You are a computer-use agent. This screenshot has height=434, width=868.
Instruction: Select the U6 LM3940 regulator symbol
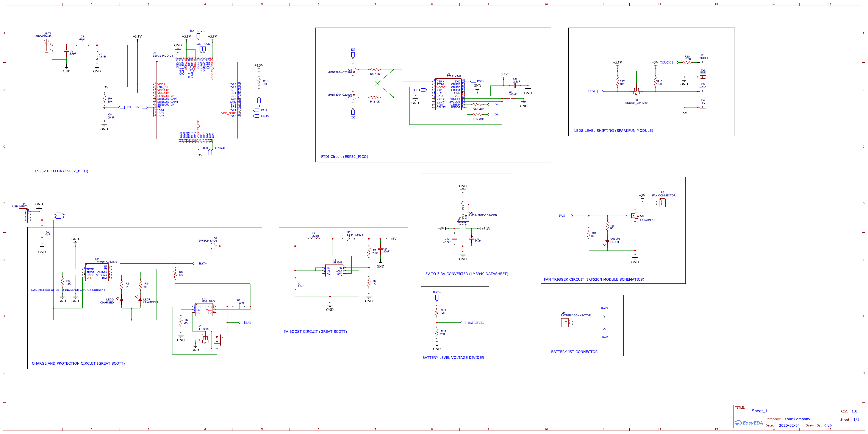(463, 213)
